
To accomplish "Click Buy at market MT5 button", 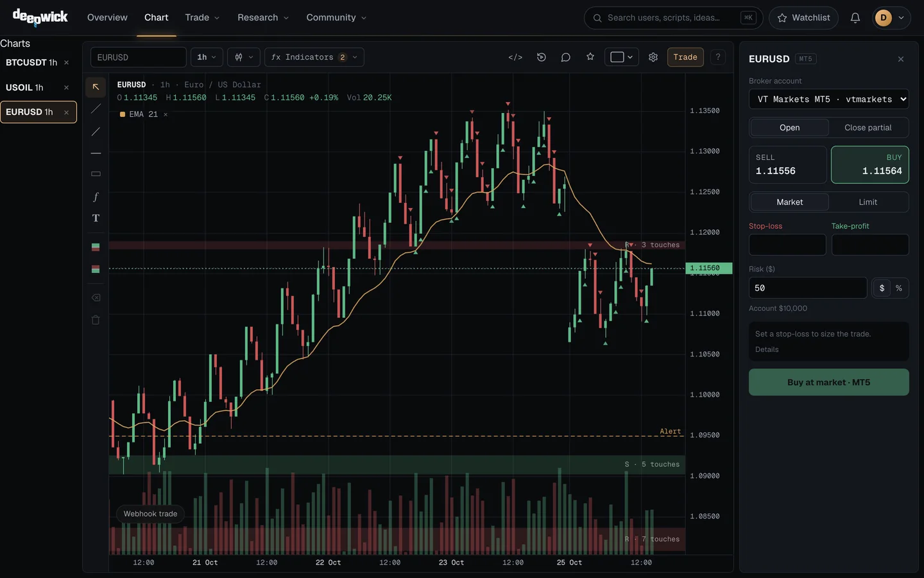I will (x=828, y=382).
